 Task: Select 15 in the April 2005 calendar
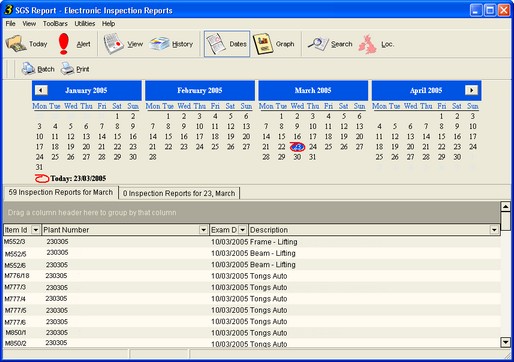[x=442, y=136]
